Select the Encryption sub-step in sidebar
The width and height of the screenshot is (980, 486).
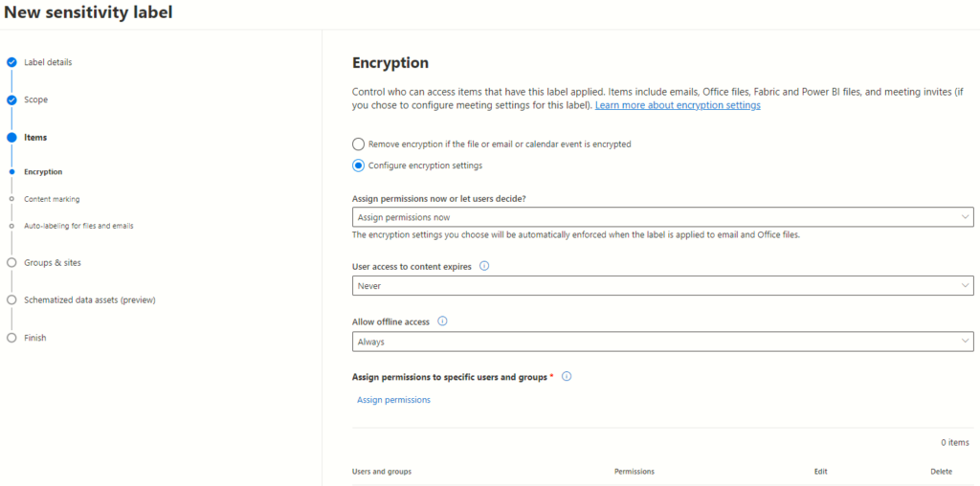tap(43, 172)
